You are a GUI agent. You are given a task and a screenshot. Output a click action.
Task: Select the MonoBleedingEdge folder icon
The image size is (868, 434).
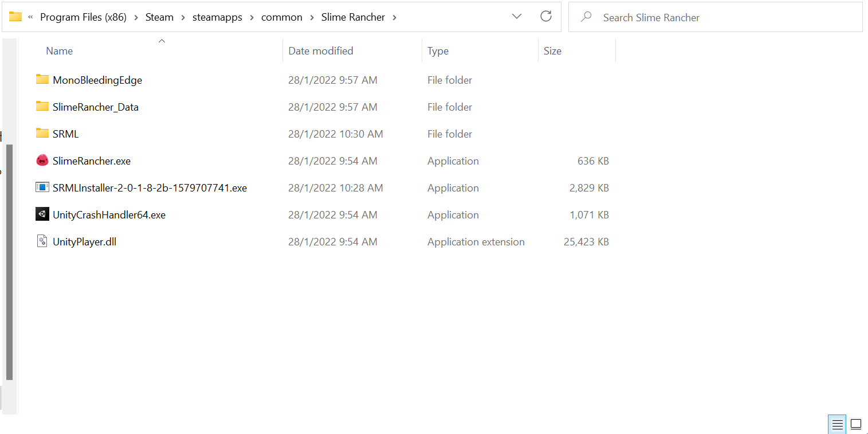click(x=42, y=79)
